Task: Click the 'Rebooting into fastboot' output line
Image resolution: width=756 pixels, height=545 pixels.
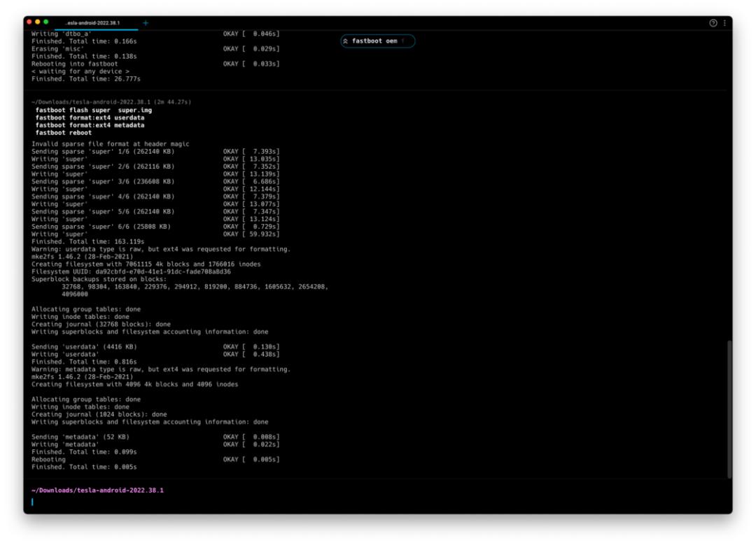Action: (x=75, y=64)
